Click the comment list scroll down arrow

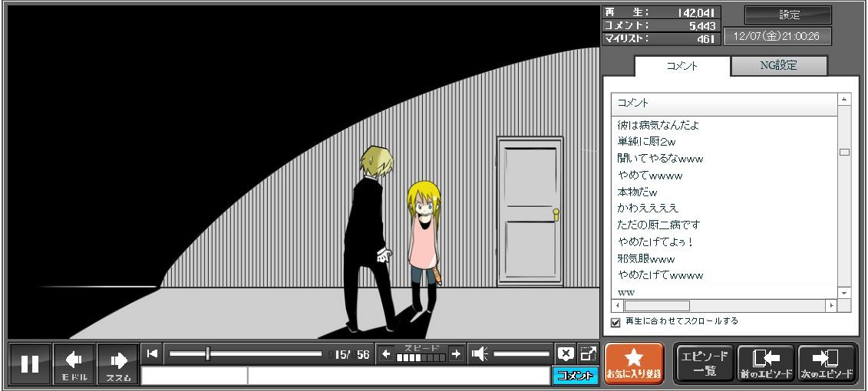pyautogui.click(x=844, y=293)
